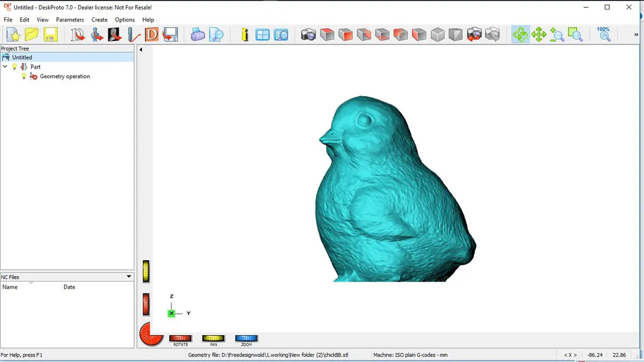Click the Zoom 100% toolbar icon

[604, 34]
